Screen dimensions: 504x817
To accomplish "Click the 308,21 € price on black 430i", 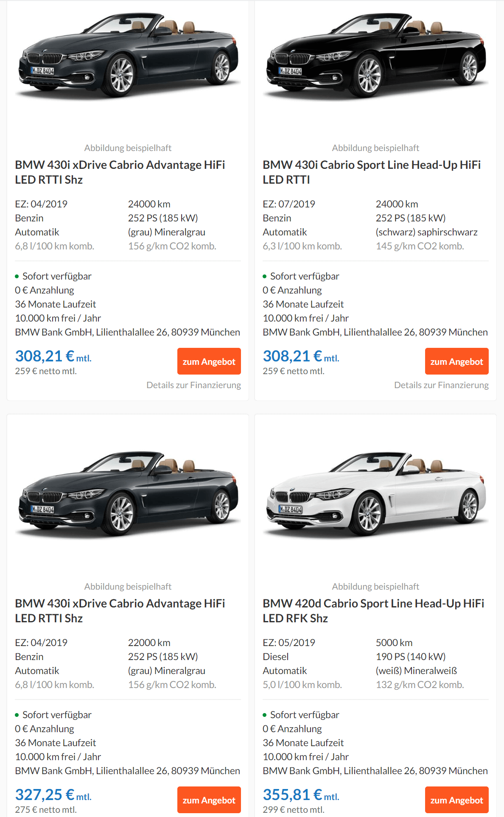I will pos(301,356).
